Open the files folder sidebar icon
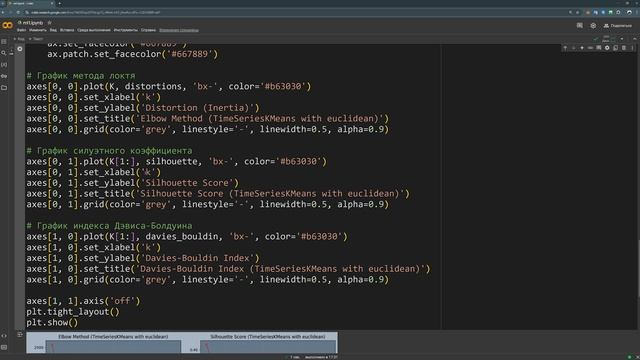640x360 pixels. point(4,87)
